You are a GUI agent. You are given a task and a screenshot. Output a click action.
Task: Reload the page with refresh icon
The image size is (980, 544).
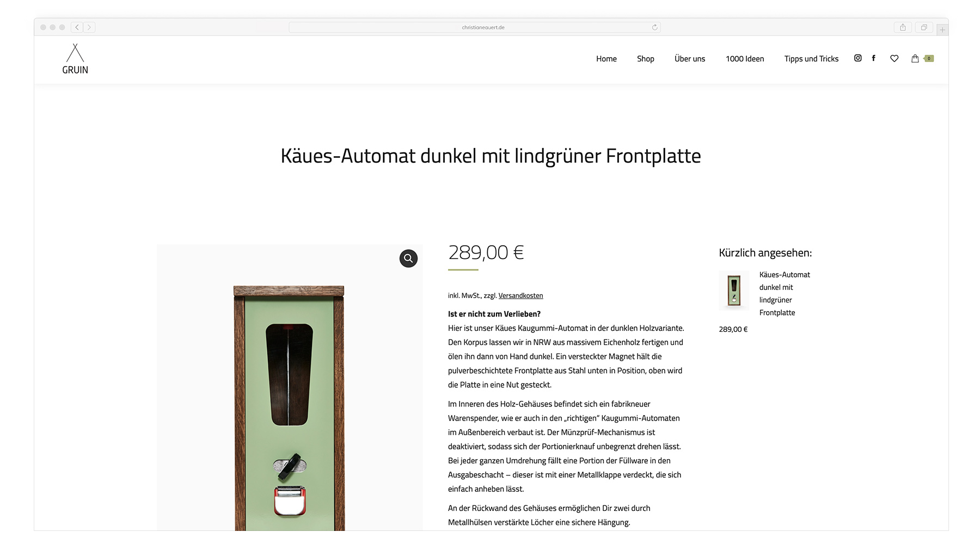click(x=654, y=27)
